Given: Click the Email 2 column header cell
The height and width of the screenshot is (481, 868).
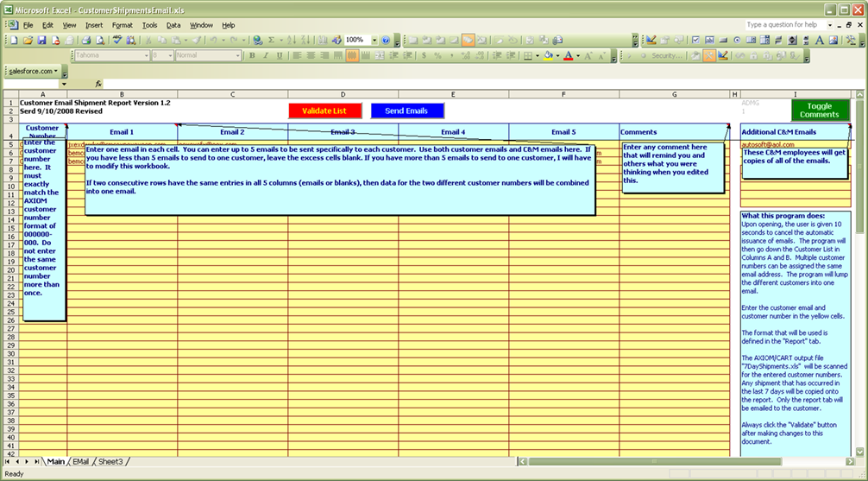Looking at the screenshot, I should point(232,132).
